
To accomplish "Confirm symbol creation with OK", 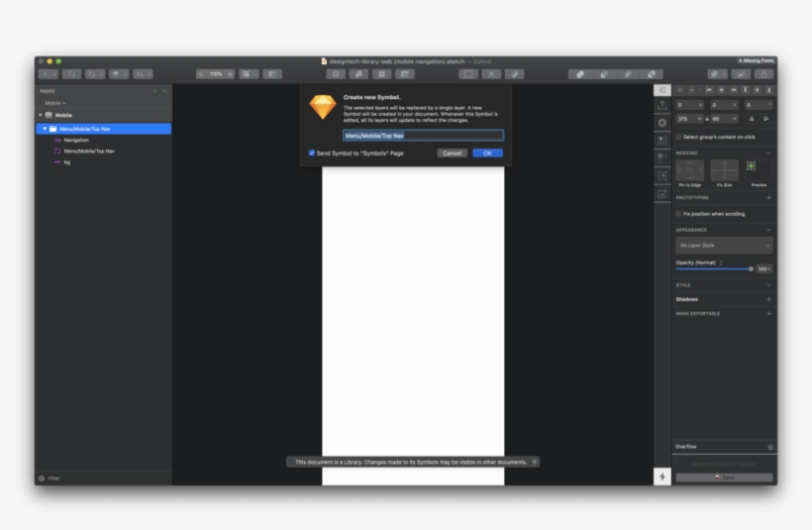I will click(x=487, y=153).
